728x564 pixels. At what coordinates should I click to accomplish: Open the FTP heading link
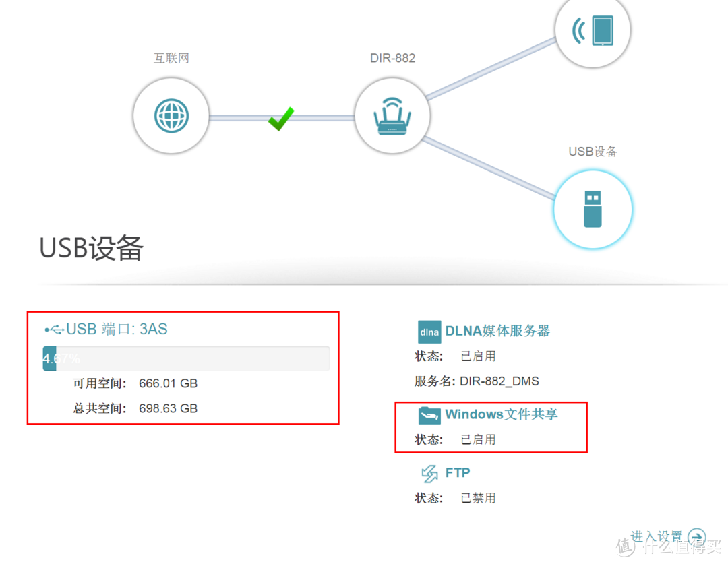[x=457, y=472]
